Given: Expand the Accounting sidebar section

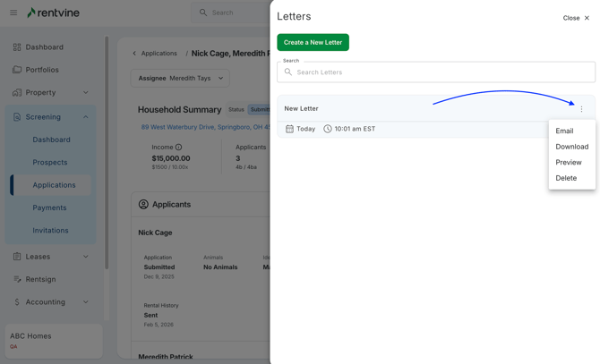Looking at the screenshot, I should pyautogui.click(x=86, y=302).
